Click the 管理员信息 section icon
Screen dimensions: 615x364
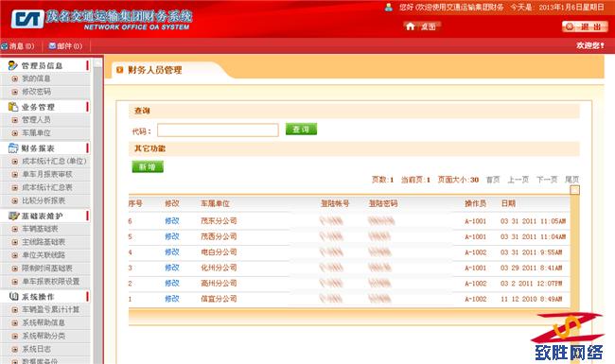(13, 65)
